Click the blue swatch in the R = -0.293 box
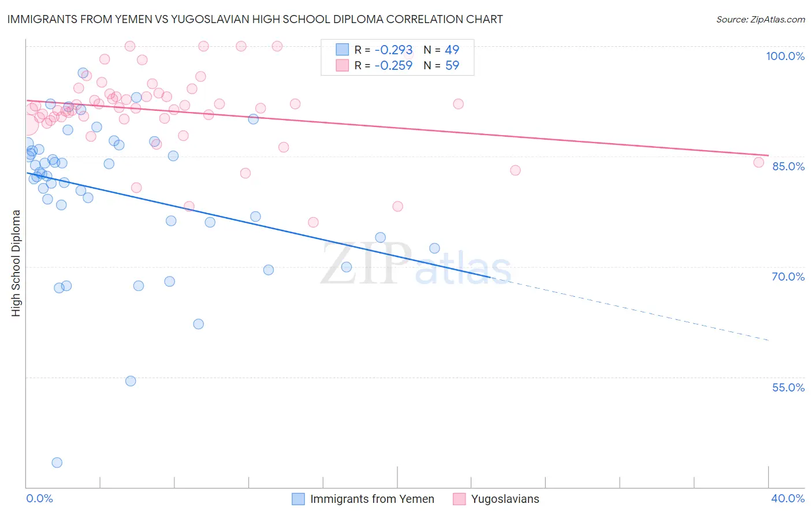Viewport: 812px width, 515px height. click(342, 50)
